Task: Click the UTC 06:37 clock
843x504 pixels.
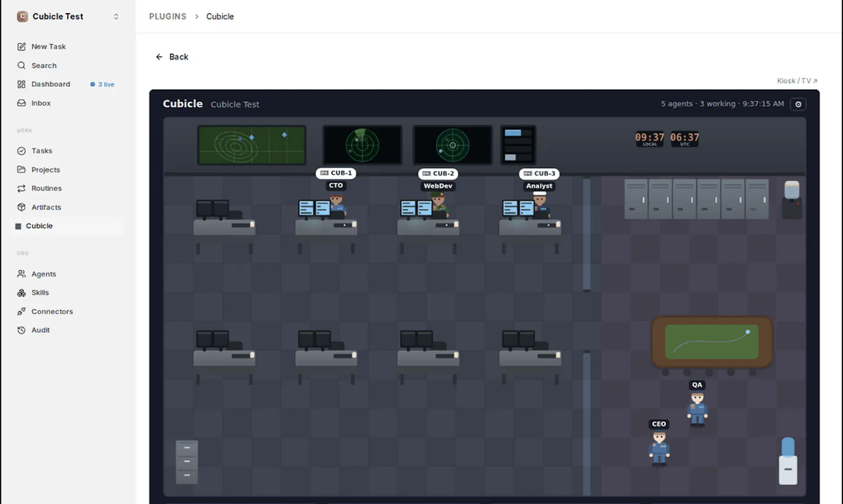Action: point(684,139)
